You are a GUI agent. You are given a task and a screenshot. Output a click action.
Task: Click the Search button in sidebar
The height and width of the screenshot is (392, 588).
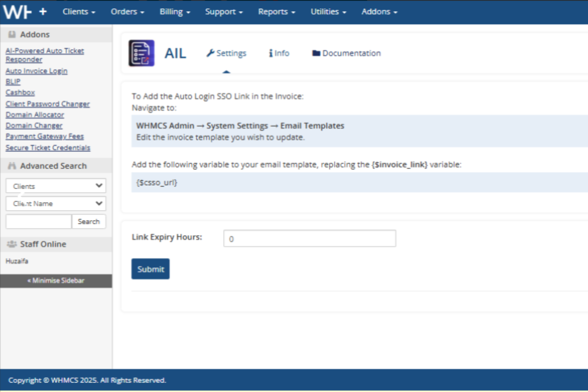coord(89,221)
